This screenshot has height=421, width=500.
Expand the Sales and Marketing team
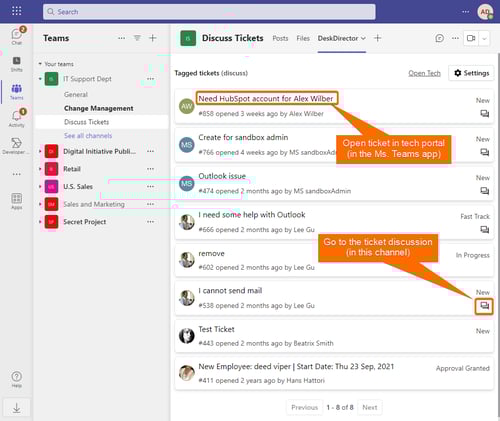point(40,204)
